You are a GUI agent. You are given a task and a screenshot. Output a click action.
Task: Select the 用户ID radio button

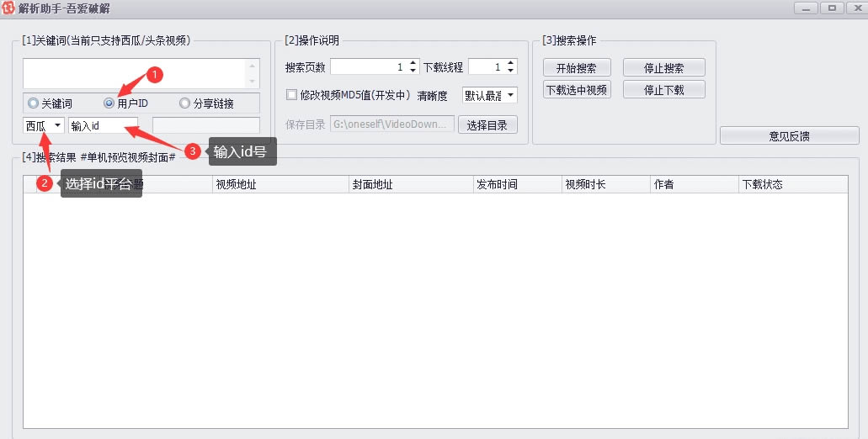(x=109, y=103)
